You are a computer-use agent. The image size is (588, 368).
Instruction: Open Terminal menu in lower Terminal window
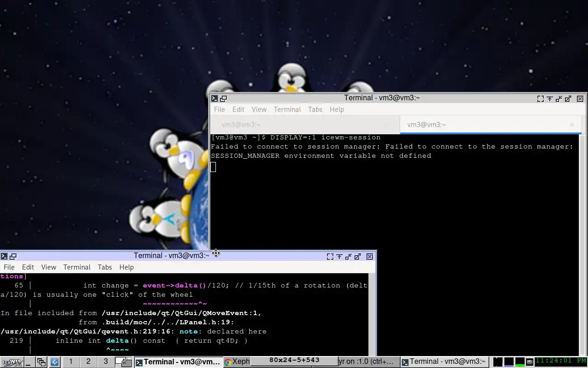(x=77, y=267)
